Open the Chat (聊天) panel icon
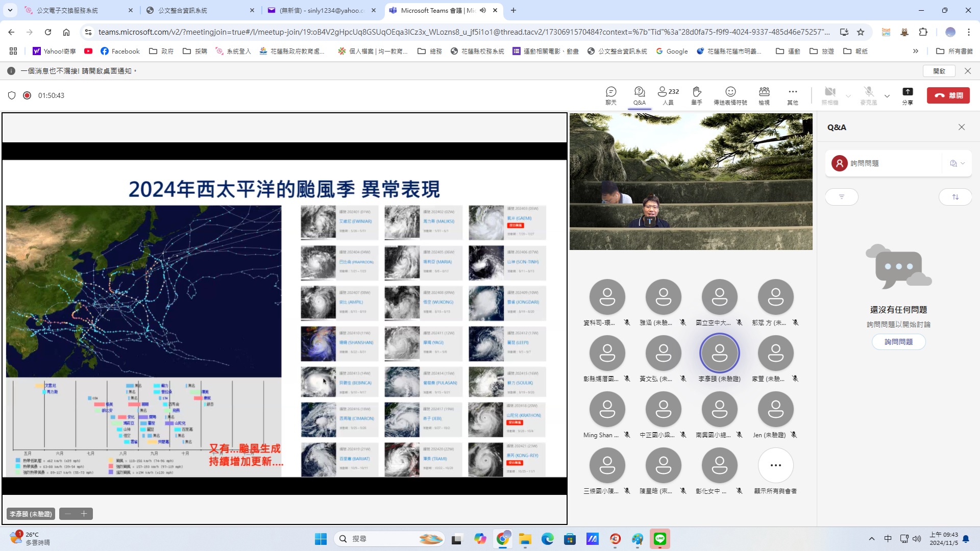This screenshot has height=551, width=980. point(611,95)
